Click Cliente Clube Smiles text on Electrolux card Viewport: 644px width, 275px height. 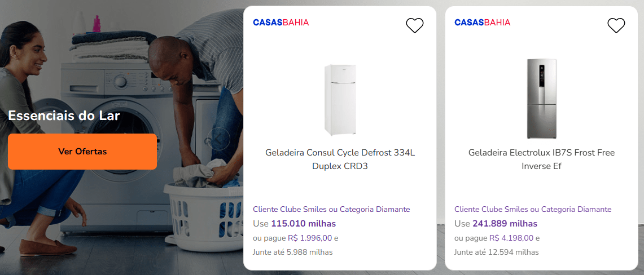point(533,210)
